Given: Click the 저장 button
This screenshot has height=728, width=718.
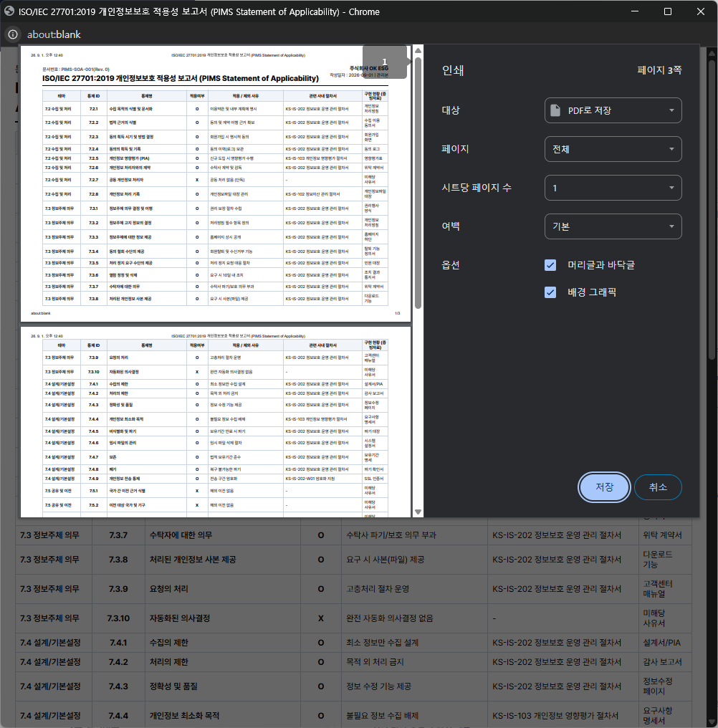Looking at the screenshot, I should click(x=604, y=487).
